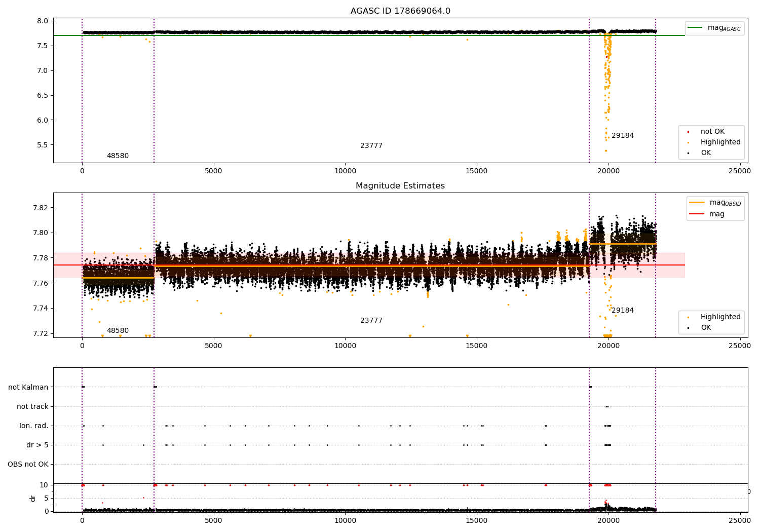This screenshot has height=532, width=760.
Task: Click x-axis tick "5000" under the top plot
Action: pos(213,171)
